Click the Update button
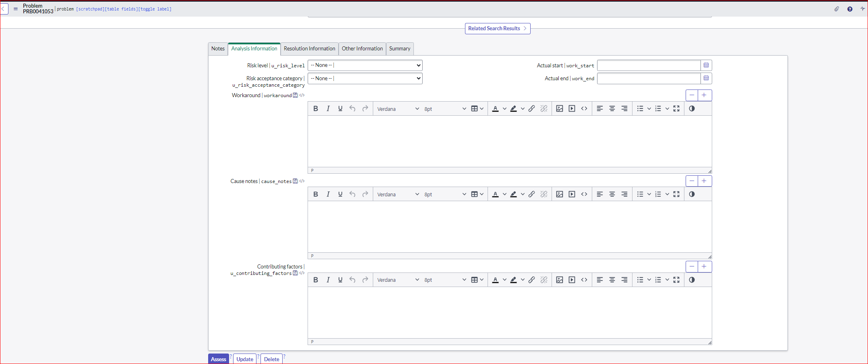 click(245, 359)
